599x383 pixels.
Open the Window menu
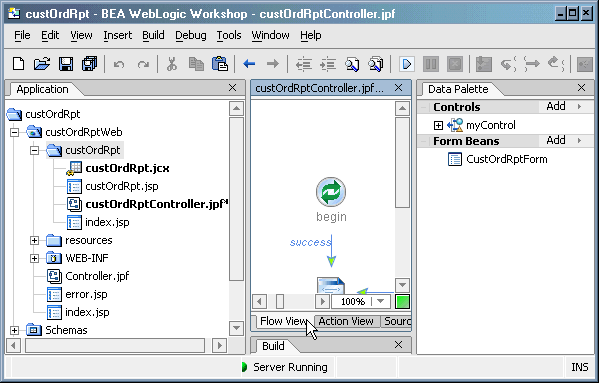pyautogui.click(x=270, y=36)
